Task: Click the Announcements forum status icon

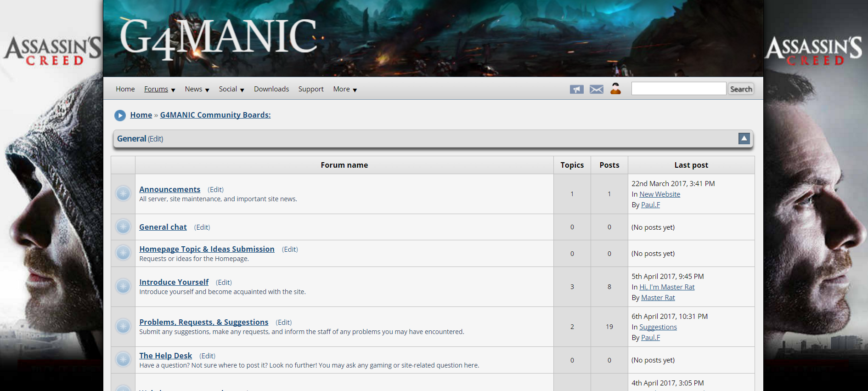Action: 123,193
